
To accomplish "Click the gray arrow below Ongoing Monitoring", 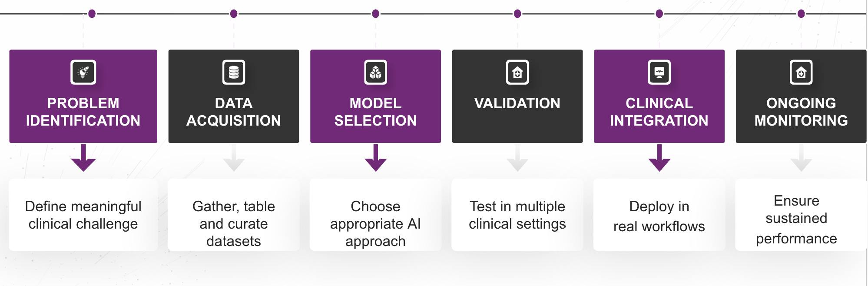I will [801, 159].
